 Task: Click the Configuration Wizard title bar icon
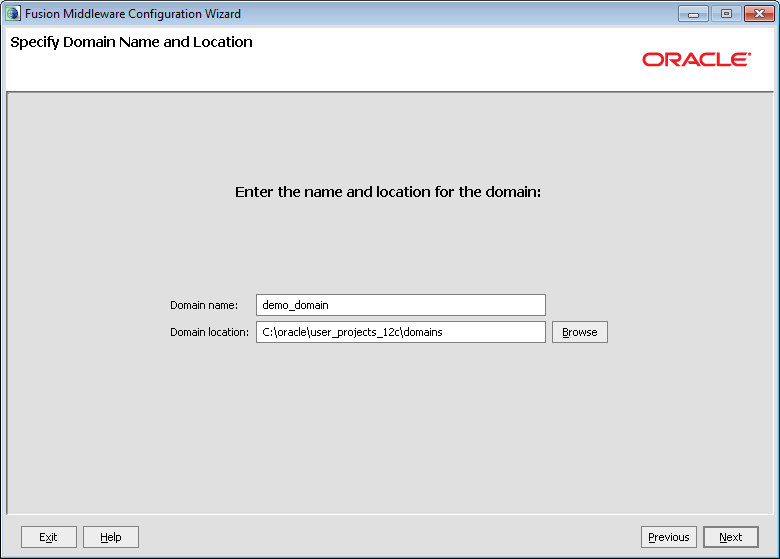[x=13, y=13]
